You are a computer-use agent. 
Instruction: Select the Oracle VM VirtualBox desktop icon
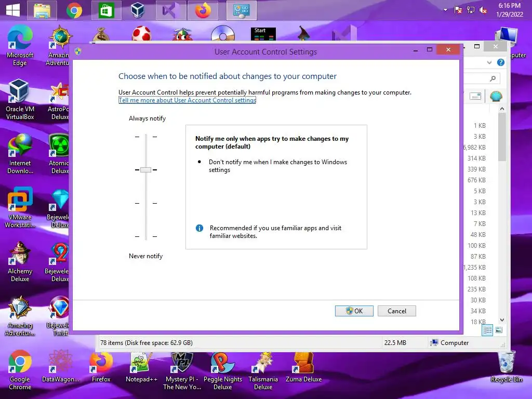click(20, 99)
